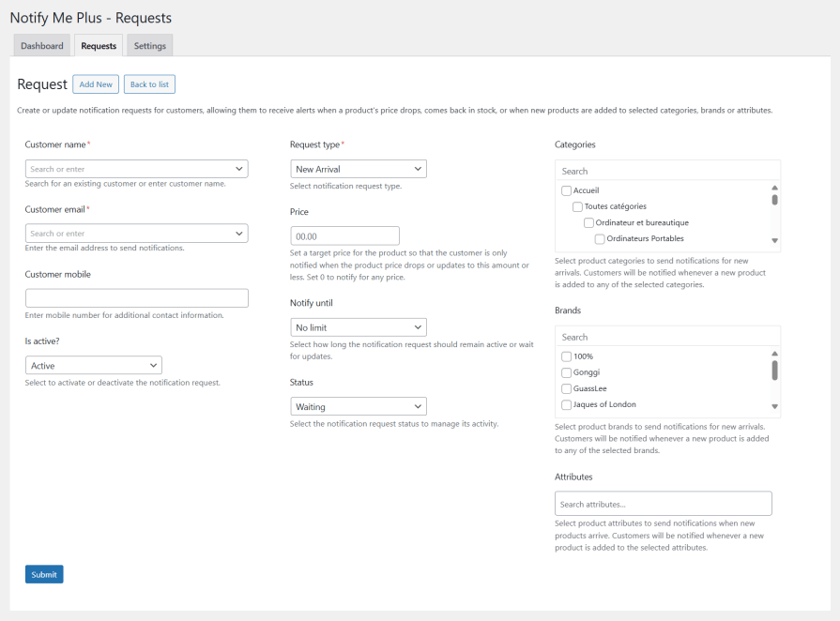Open the Customer name dropdown

136,169
